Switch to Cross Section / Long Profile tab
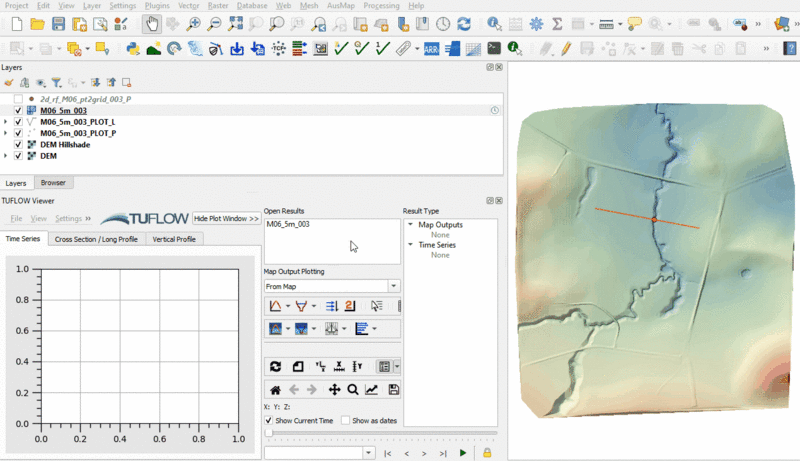Screen dimensions: 800x461 (x=96, y=239)
